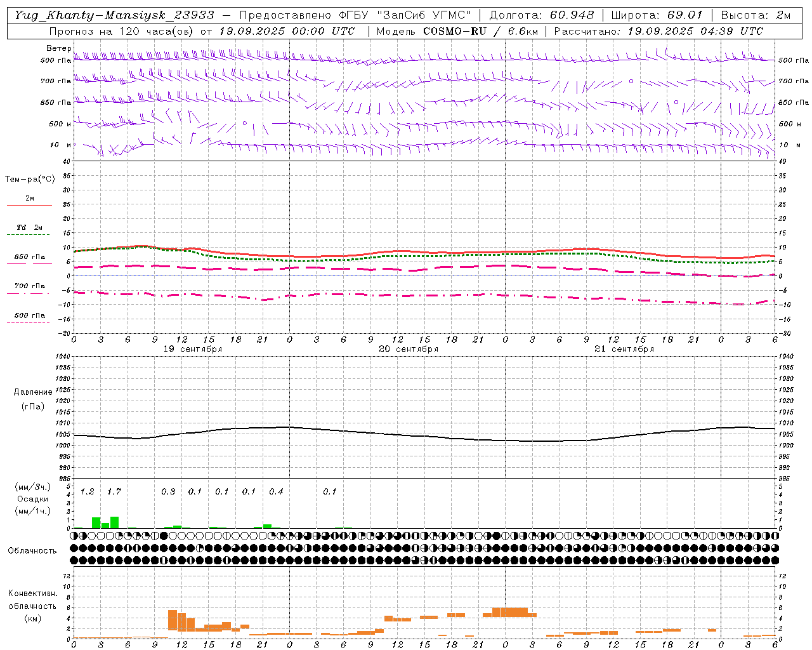Image resolution: width=812 pixels, height=650 pixels.
Task: Click the 20 сентября date label
Action: pyautogui.click(x=409, y=349)
